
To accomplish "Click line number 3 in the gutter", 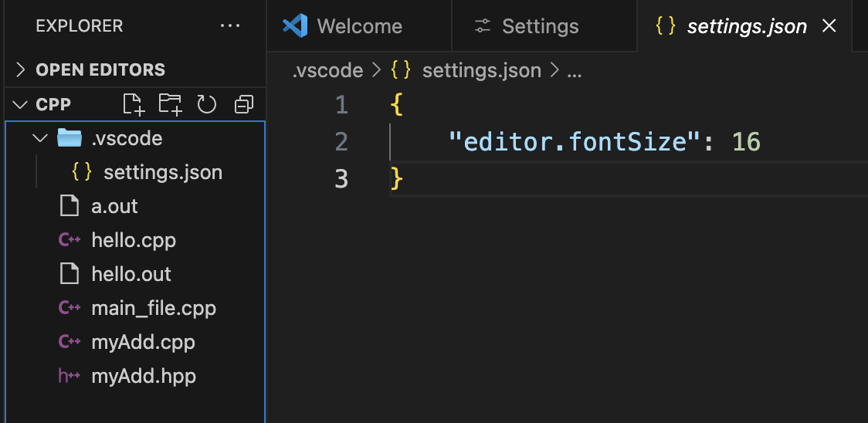I will point(341,179).
